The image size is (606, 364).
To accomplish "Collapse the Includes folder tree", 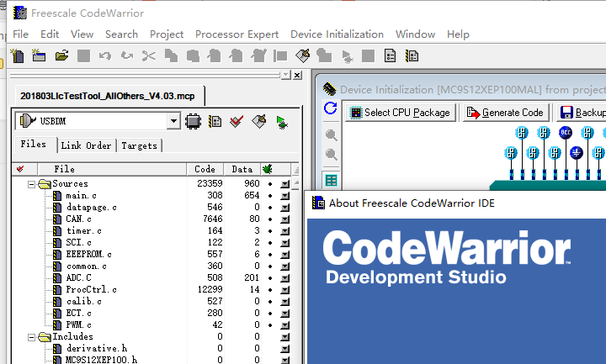I will [x=32, y=337].
